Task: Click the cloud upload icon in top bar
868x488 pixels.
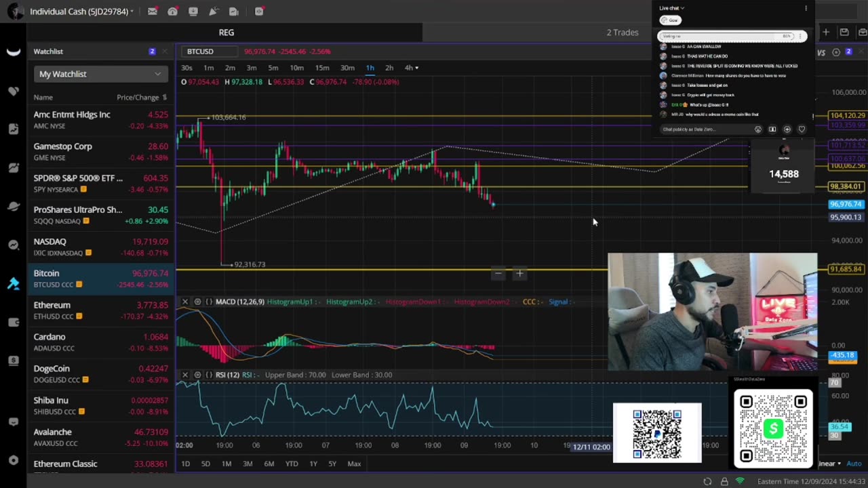Action: coord(173,12)
